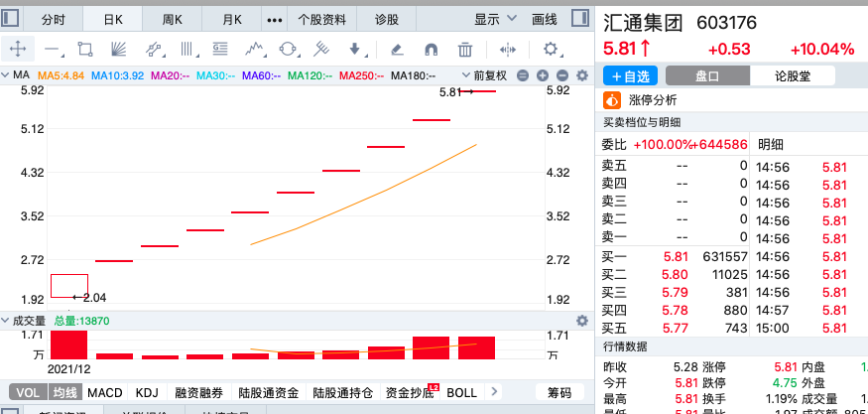
Task: Activate the eraser drawing tool
Action: (397, 49)
